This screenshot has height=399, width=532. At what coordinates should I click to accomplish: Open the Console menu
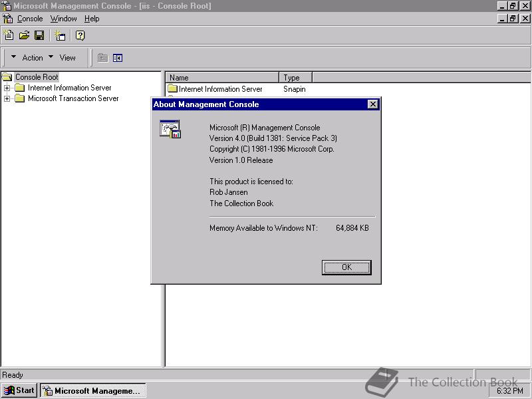[x=30, y=19]
